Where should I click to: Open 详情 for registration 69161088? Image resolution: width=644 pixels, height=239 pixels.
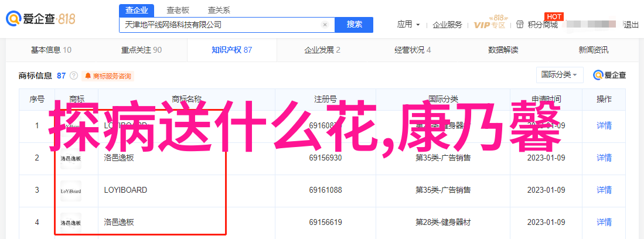(x=604, y=190)
